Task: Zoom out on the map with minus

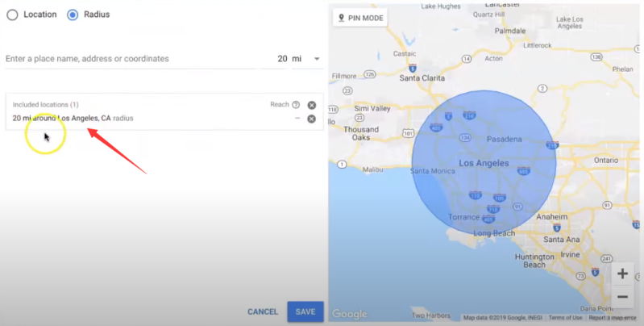Action: 622,297
